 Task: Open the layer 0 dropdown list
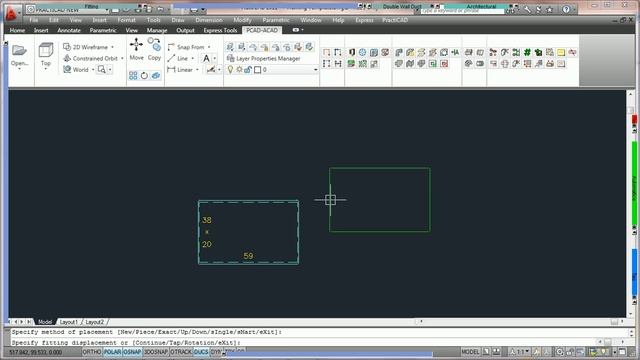315,70
